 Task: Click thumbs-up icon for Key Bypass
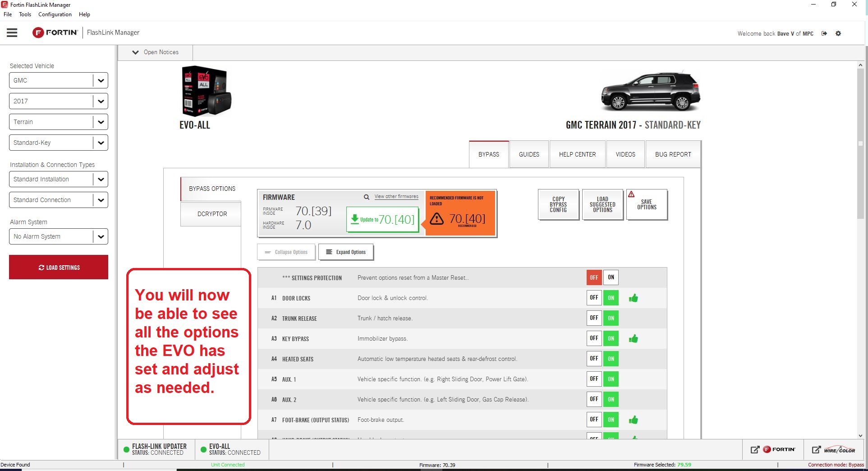(x=634, y=338)
